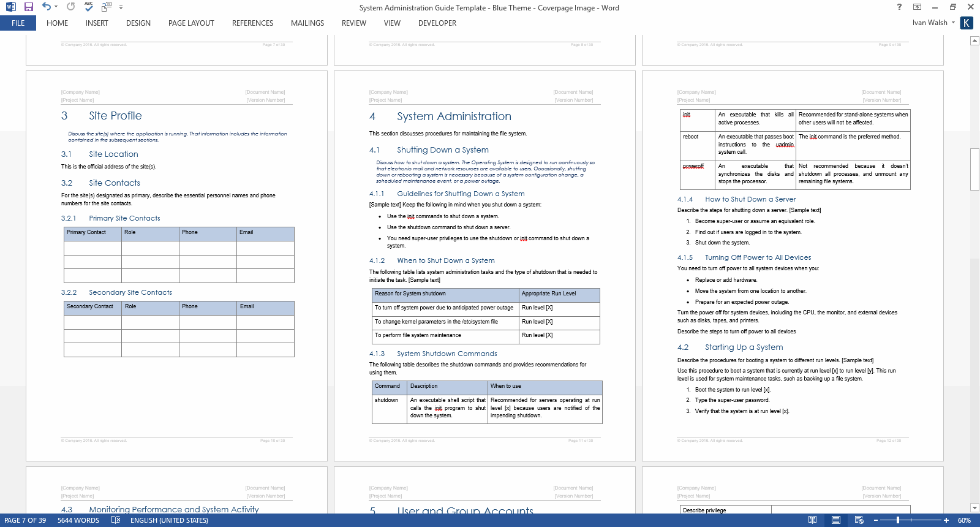Open the Help question mark icon

coord(899,7)
